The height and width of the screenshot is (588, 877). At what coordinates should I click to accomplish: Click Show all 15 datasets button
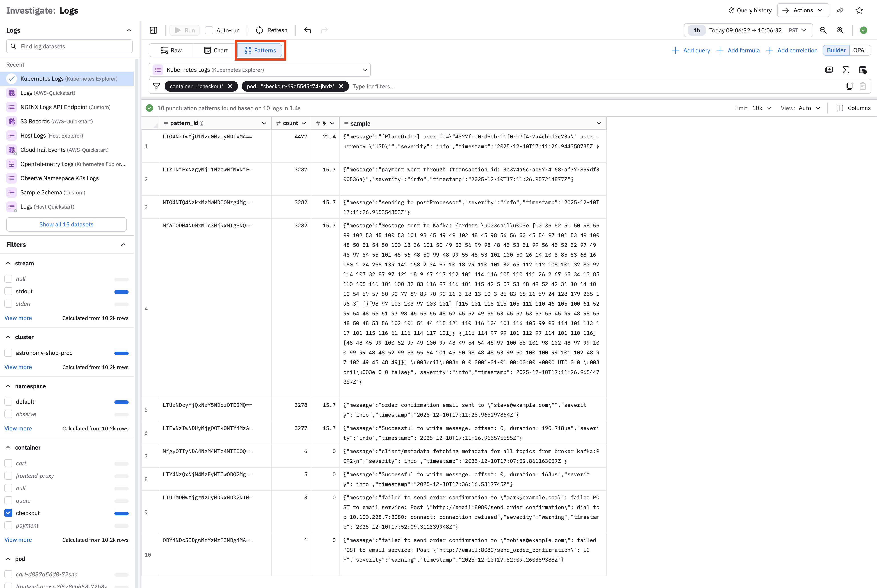66,224
